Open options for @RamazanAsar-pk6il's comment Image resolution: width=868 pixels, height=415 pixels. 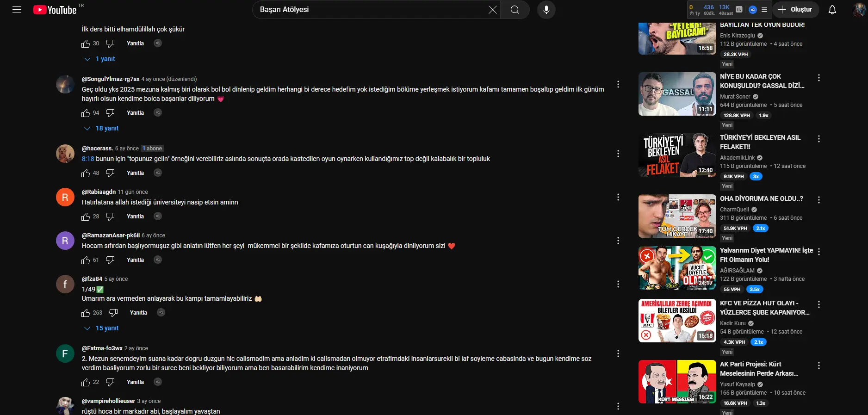pos(618,241)
